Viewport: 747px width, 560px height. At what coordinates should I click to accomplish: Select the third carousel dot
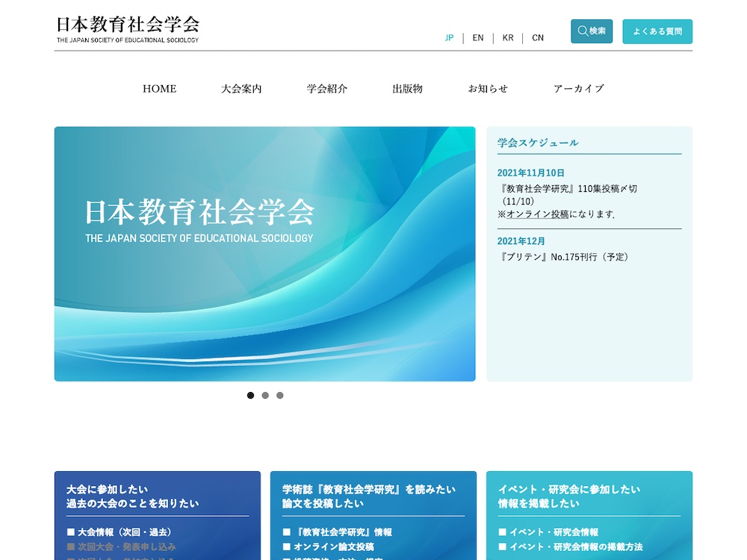coord(280,395)
